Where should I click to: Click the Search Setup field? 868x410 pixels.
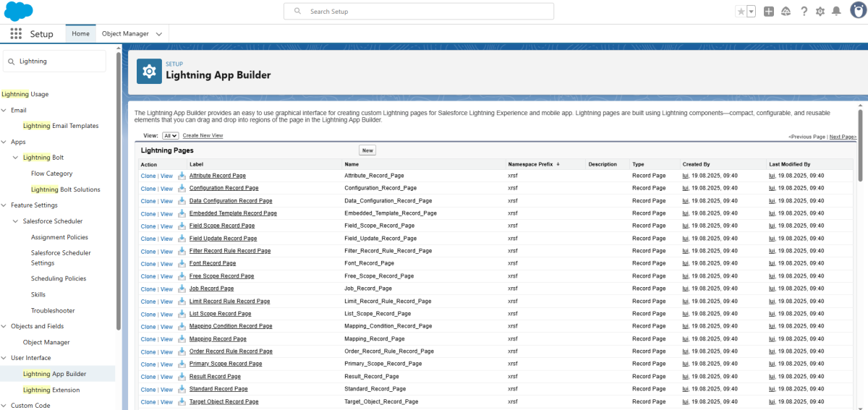(418, 12)
